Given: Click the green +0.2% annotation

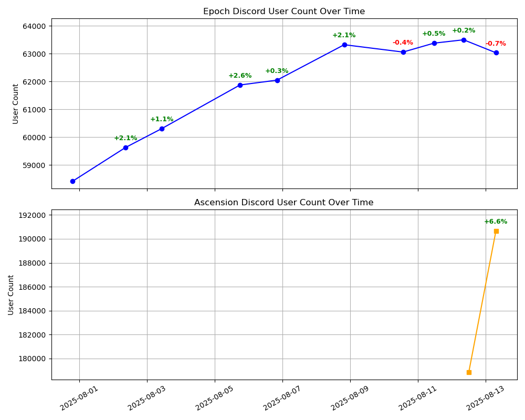Looking at the screenshot, I should (x=464, y=30).
